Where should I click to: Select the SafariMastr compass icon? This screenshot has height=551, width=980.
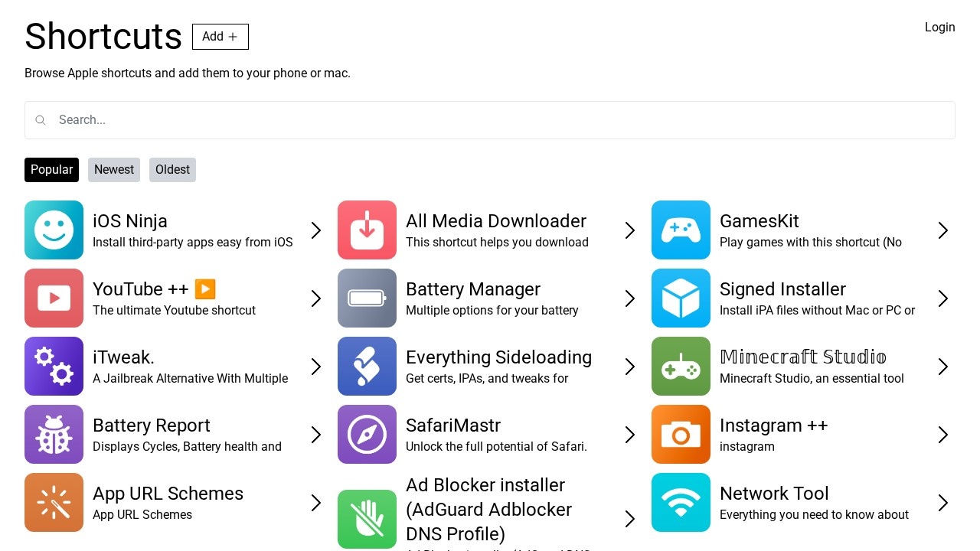pyautogui.click(x=367, y=434)
